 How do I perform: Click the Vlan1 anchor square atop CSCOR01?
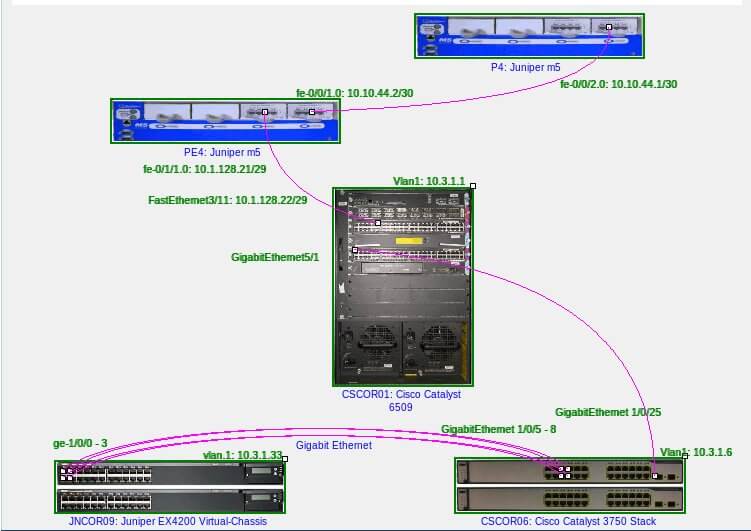click(473, 186)
